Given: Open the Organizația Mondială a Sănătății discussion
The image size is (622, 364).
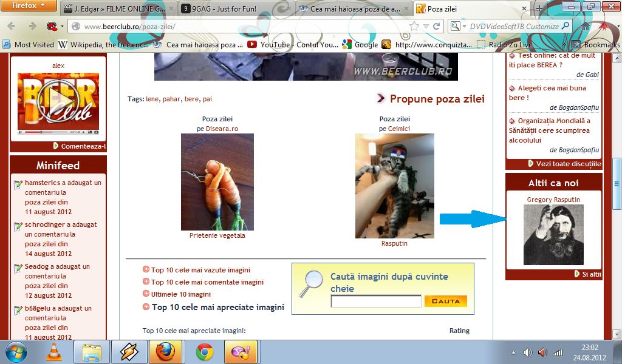Looking at the screenshot, I should (550, 130).
